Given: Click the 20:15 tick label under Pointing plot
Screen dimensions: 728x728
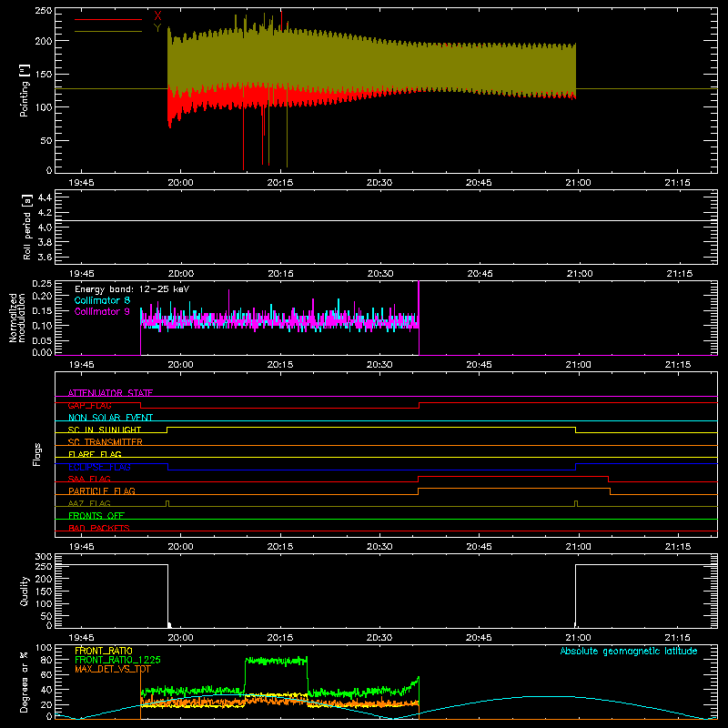Looking at the screenshot, I should click(x=280, y=183).
